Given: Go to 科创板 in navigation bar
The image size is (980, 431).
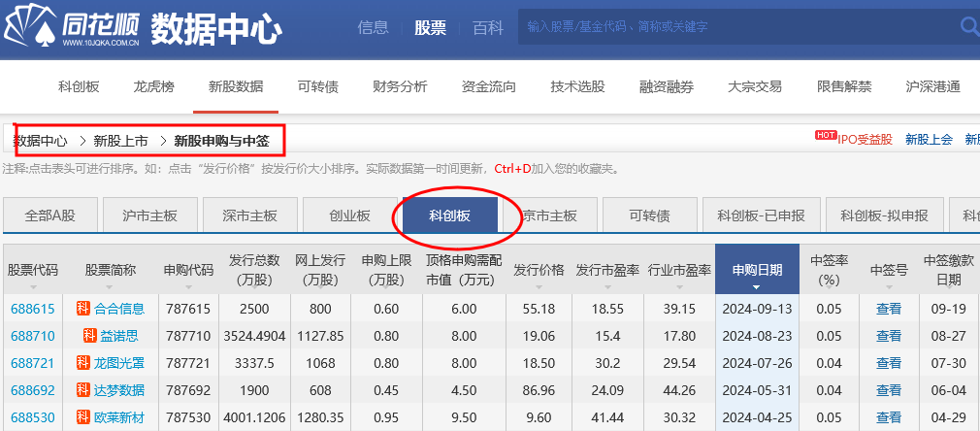Looking at the screenshot, I should click(79, 87).
